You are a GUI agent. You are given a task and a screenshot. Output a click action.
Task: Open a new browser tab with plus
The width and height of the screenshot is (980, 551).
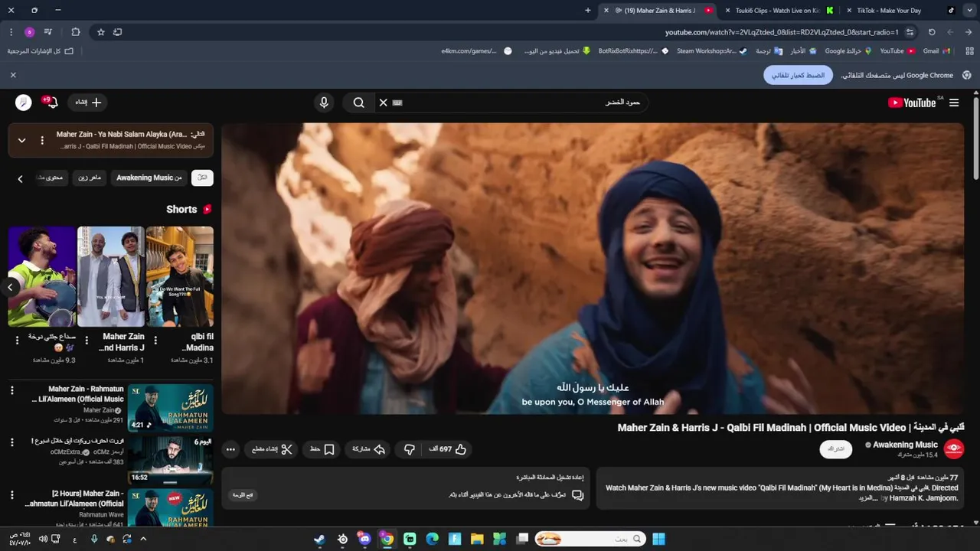(588, 11)
